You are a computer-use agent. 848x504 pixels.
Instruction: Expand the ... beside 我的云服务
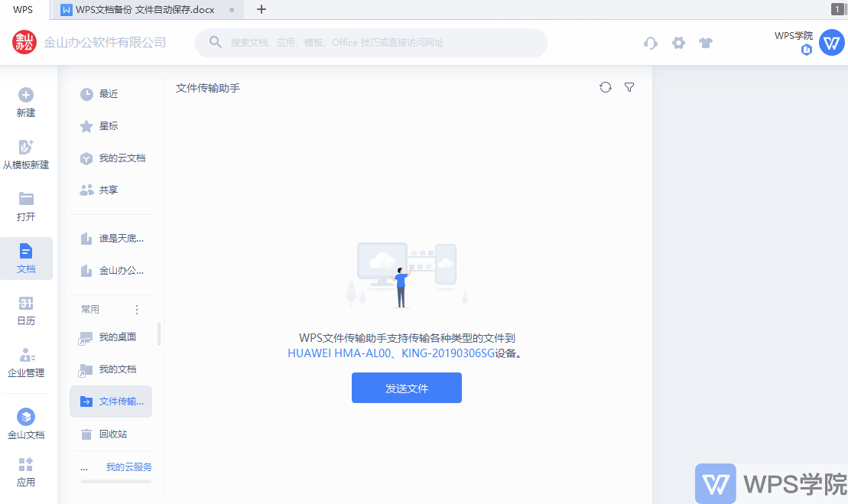84,467
